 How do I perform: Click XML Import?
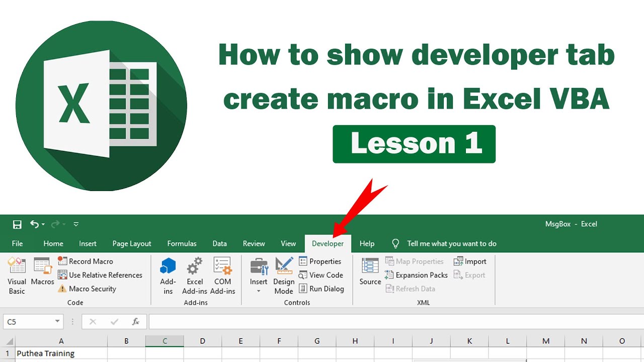point(470,261)
